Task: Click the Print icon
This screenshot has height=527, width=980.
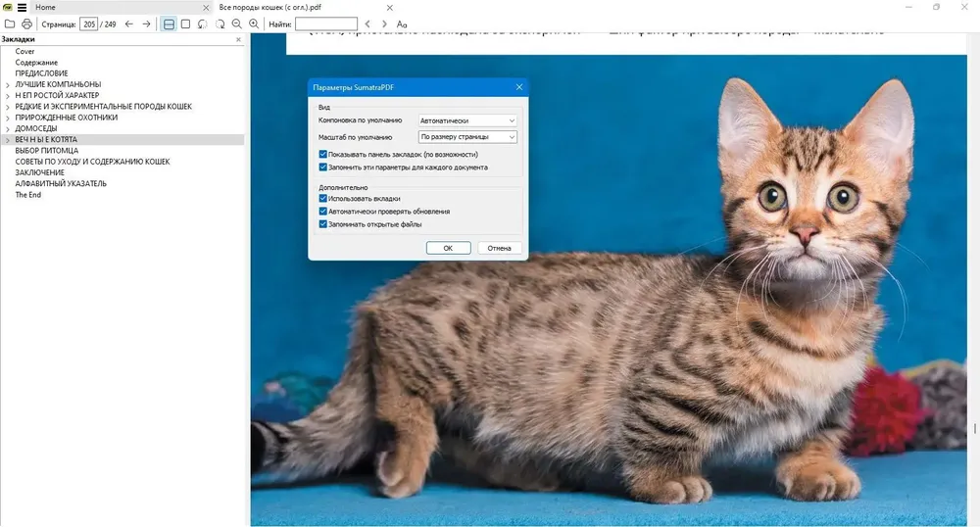Action: [26, 24]
